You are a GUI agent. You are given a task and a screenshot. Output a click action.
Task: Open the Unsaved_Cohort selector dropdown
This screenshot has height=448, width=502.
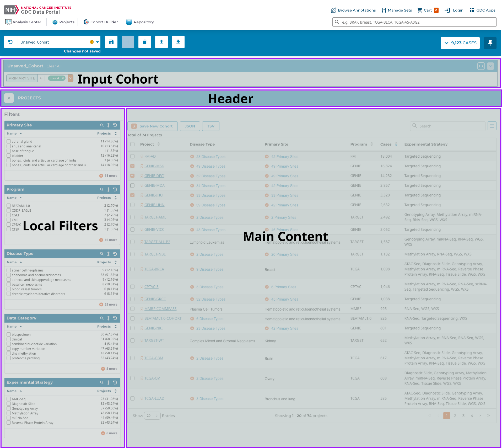tap(98, 42)
